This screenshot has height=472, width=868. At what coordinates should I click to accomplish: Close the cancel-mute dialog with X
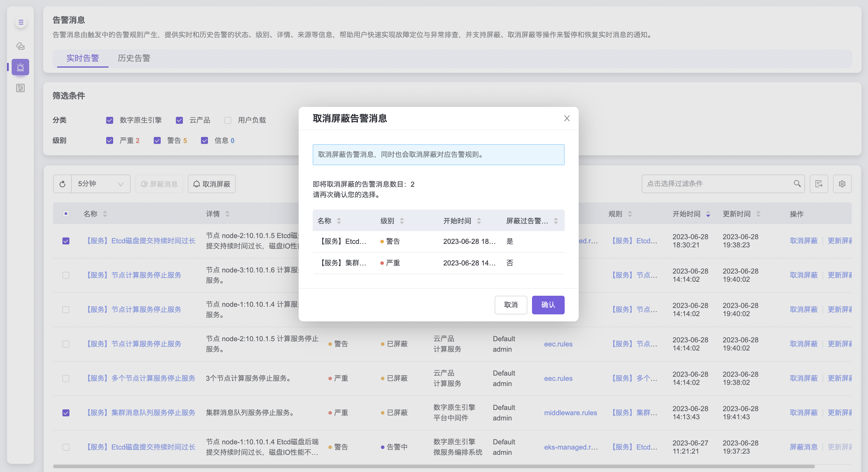pos(567,119)
